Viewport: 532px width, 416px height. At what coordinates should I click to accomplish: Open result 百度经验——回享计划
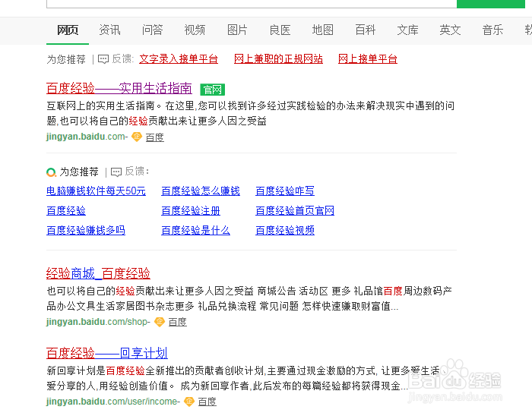click(x=107, y=353)
